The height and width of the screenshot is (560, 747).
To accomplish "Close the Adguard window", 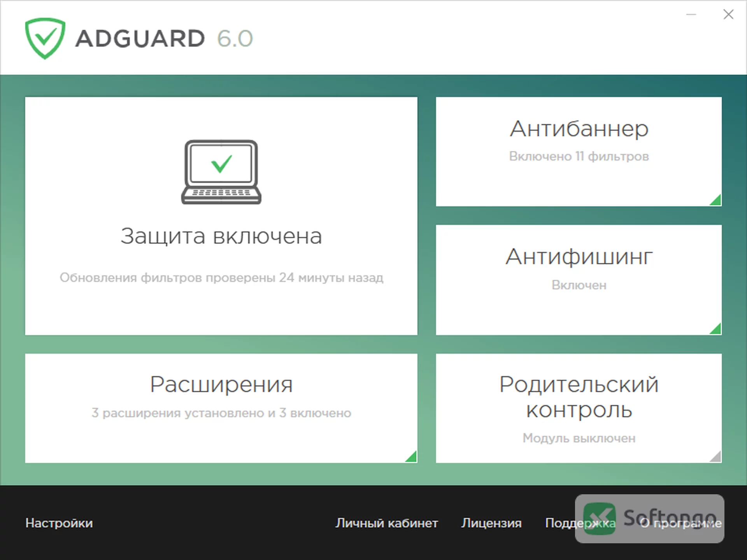I will (728, 15).
